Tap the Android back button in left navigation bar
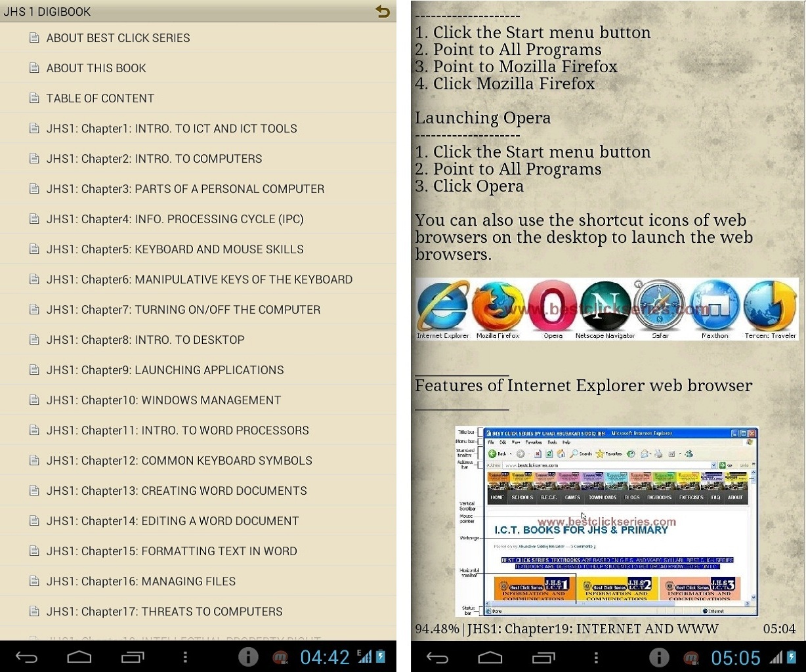This screenshot has width=806, height=672. [x=27, y=657]
